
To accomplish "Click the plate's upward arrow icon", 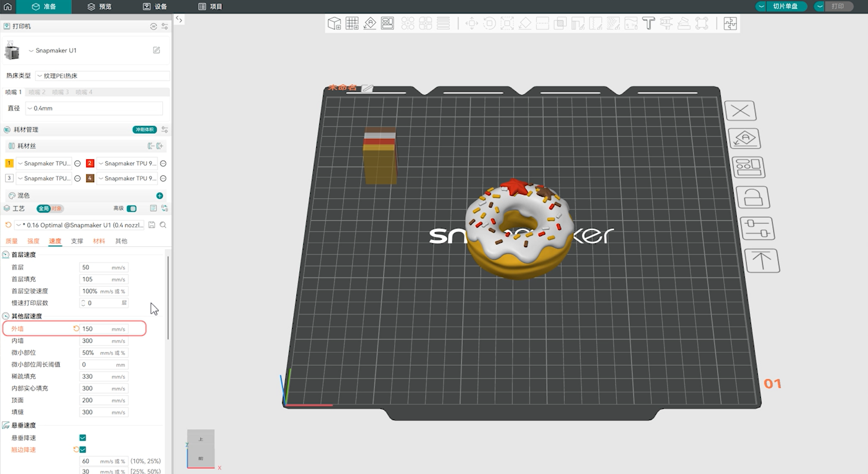I will pos(762,261).
